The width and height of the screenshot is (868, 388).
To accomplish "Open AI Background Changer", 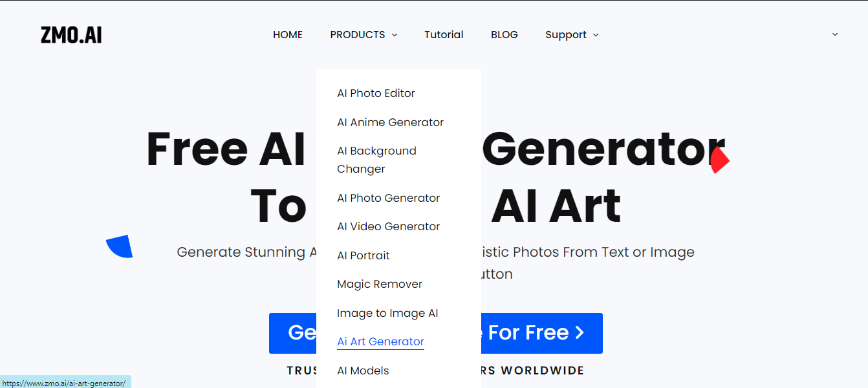I will (376, 160).
